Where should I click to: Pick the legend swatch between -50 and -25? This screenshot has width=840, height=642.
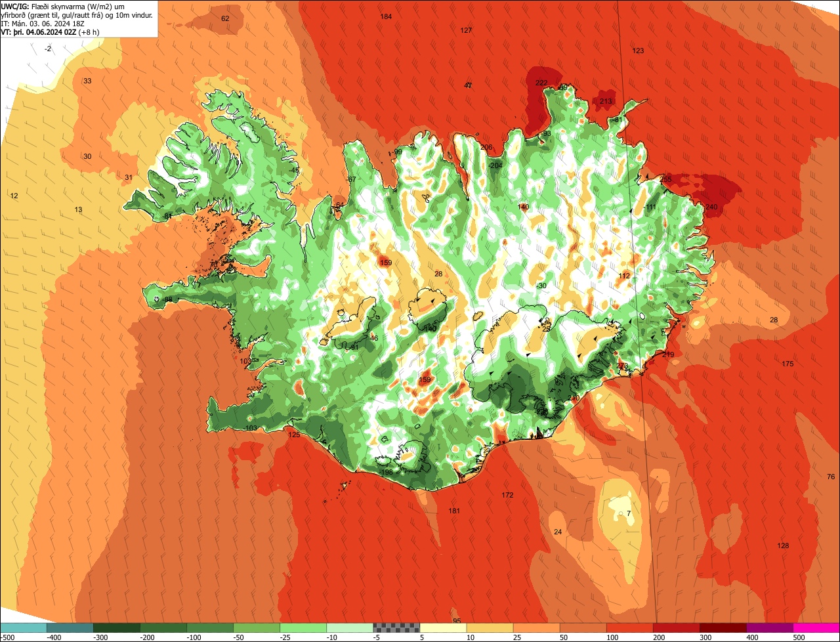(x=257, y=628)
